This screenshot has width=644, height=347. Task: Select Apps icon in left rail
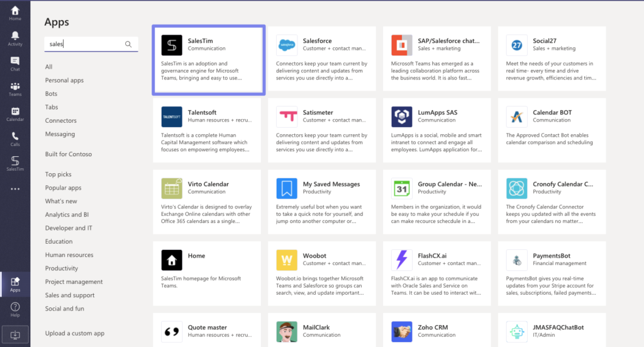pos(15,284)
